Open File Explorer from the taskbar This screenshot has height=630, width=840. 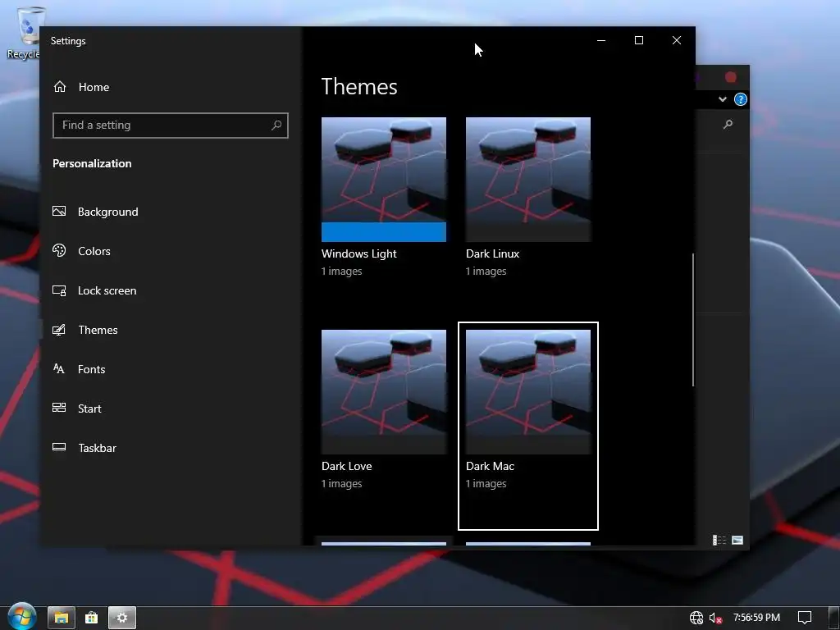click(x=61, y=618)
